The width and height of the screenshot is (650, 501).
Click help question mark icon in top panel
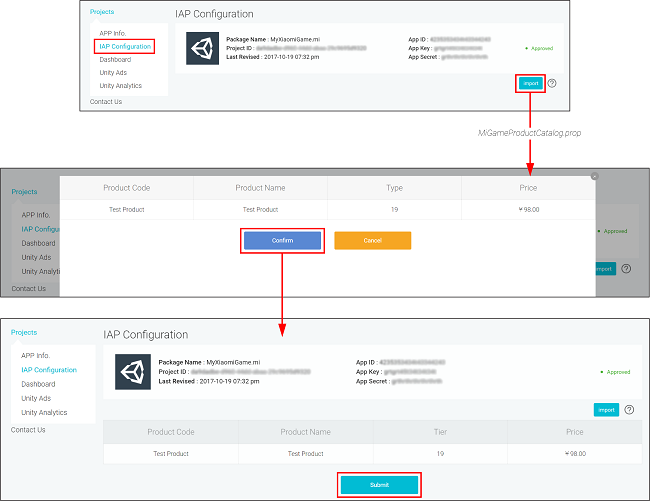point(552,83)
